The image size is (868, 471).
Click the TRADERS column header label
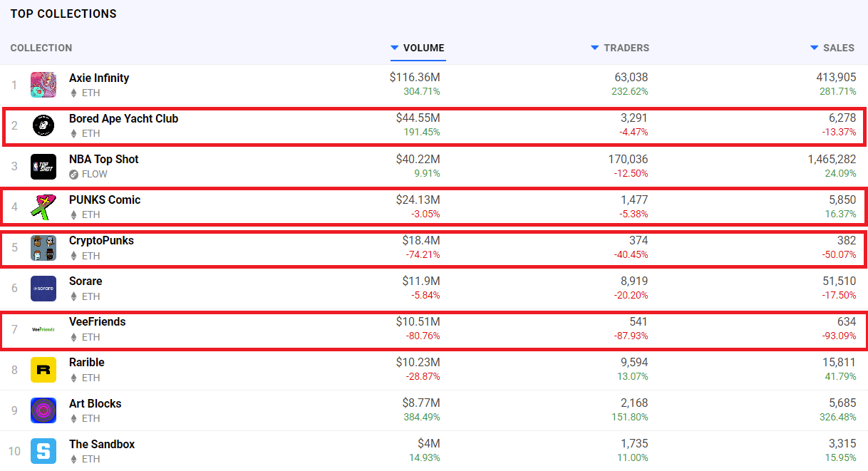[x=626, y=48]
